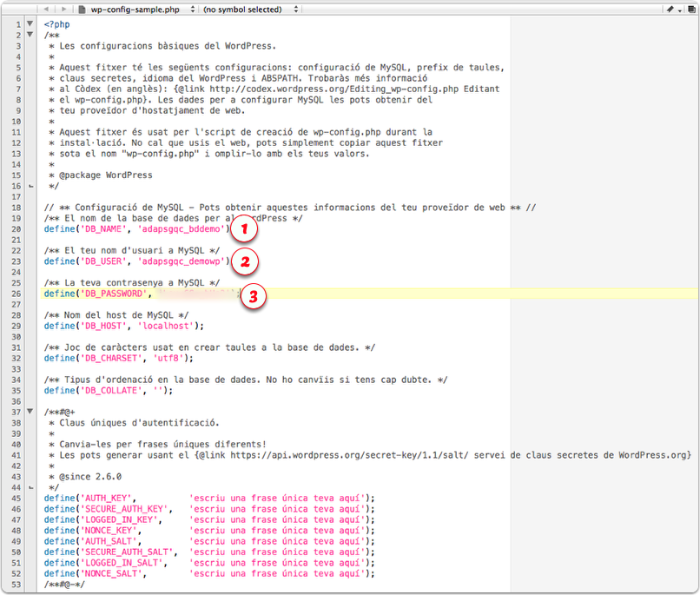
Task: Click the document drawer icon at the navigation bar's far right
Action: 691,10
